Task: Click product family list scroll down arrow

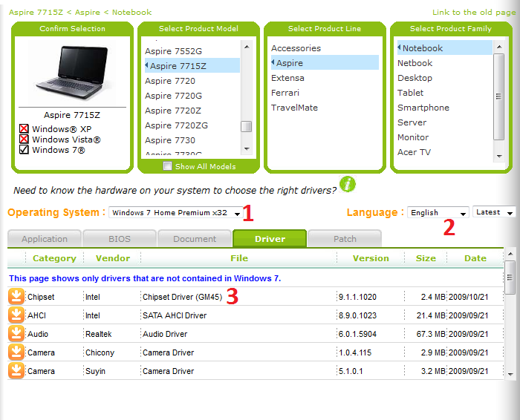Action: 499,156
